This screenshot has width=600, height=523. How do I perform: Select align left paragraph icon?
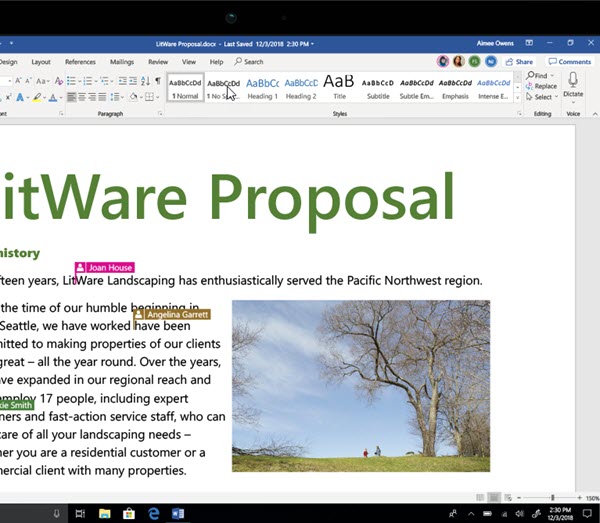tap(72, 97)
